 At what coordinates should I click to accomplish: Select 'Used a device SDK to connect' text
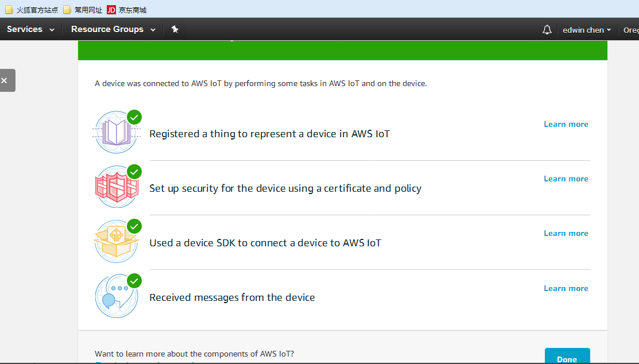click(265, 243)
